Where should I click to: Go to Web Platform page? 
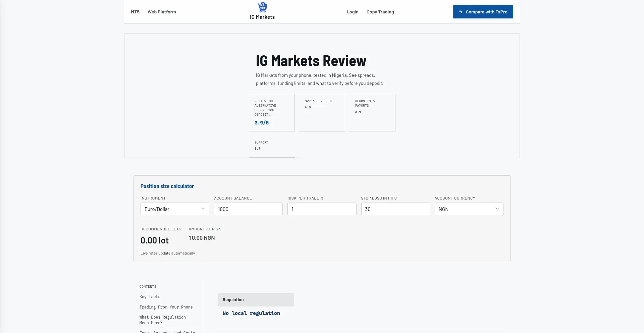tap(162, 12)
